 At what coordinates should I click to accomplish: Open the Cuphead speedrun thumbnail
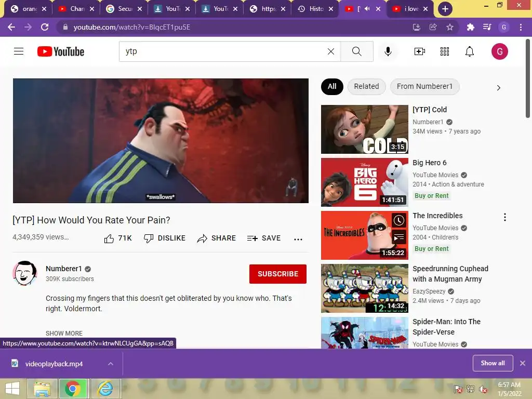pos(365,288)
